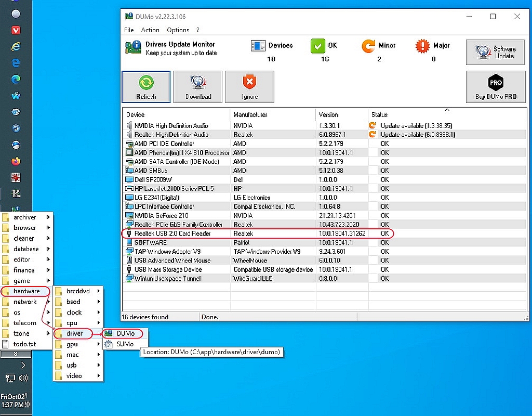Launch SUMo from the driver submenu
This screenshot has width=532, height=416.
[x=126, y=344]
